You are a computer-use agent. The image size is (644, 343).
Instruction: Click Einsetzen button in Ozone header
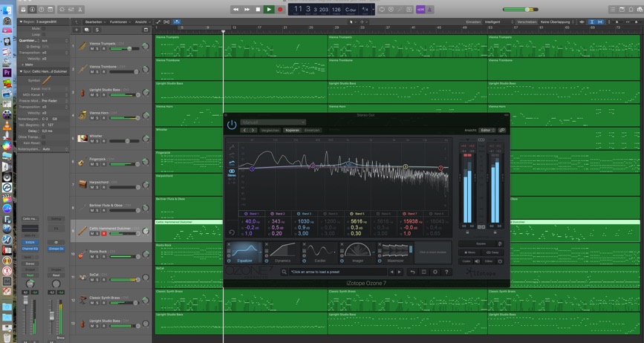[312, 130]
